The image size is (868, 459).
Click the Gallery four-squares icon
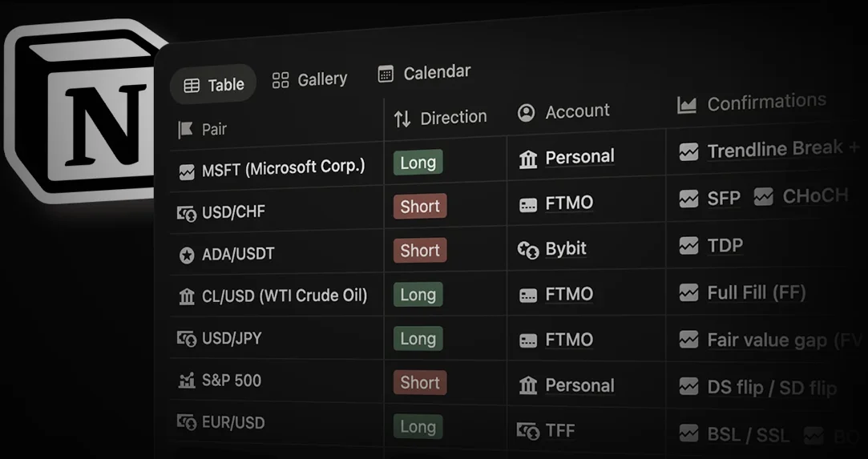pyautogui.click(x=281, y=80)
